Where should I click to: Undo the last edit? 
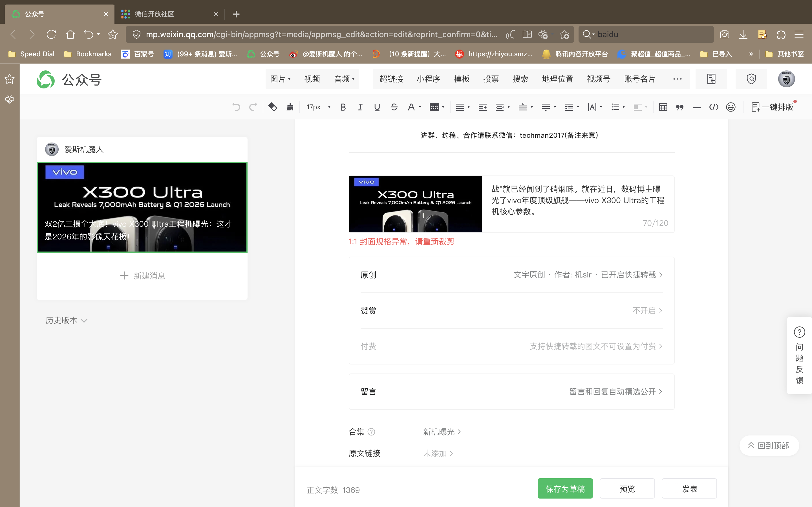[236, 107]
